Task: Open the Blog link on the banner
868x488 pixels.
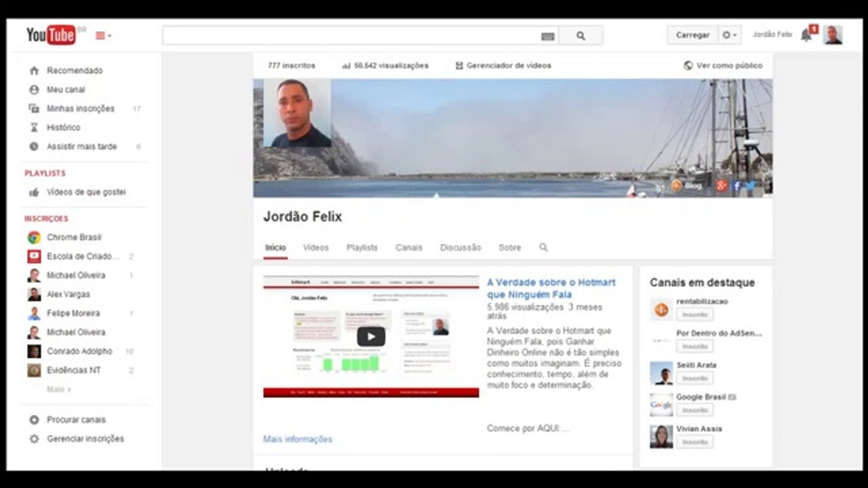Action: point(687,185)
